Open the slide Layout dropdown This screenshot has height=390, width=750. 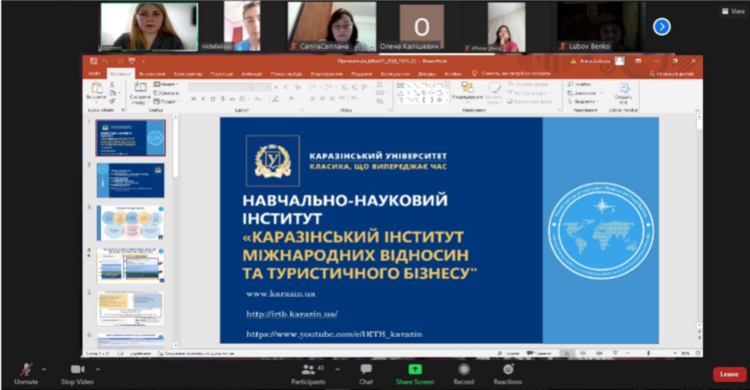[166, 84]
